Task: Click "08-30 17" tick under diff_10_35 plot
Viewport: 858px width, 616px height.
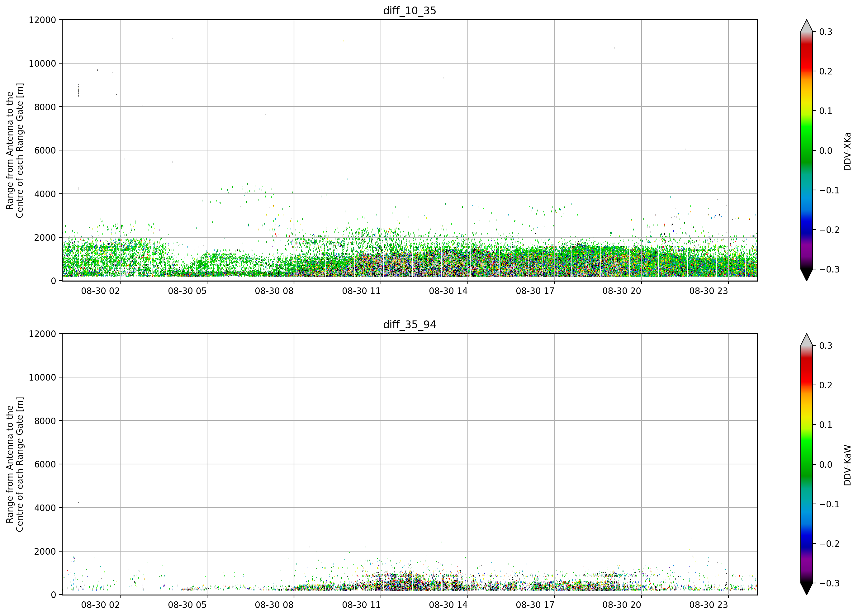Action: tap(535, 291)
